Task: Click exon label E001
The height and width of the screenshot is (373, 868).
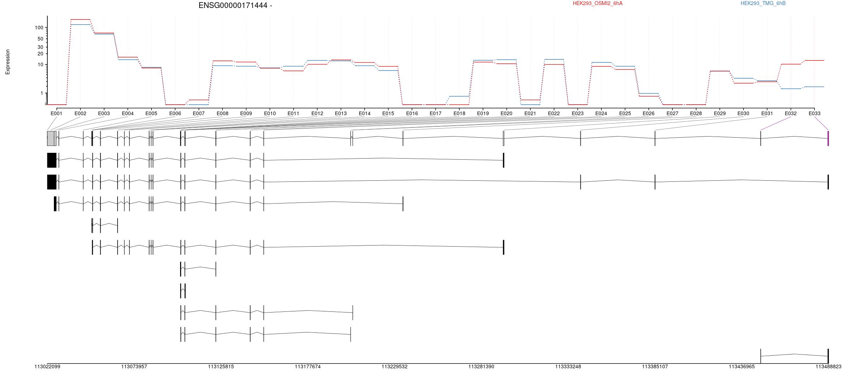Action: coord(56,113)
